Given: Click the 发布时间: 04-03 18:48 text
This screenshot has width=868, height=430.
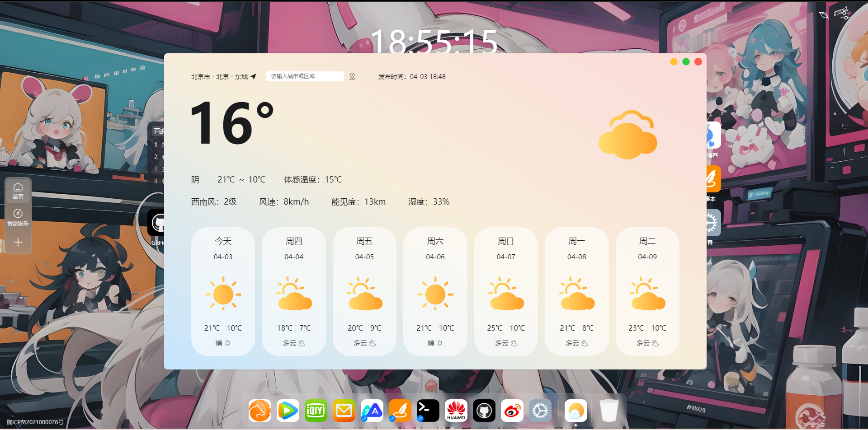Looking at the screenshot, I should point(412,77).
